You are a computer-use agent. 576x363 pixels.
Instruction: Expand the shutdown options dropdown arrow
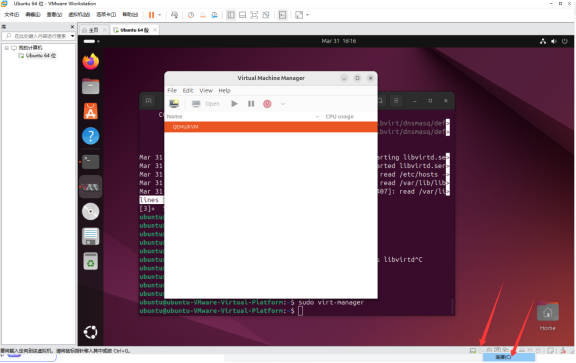point(283,104)
